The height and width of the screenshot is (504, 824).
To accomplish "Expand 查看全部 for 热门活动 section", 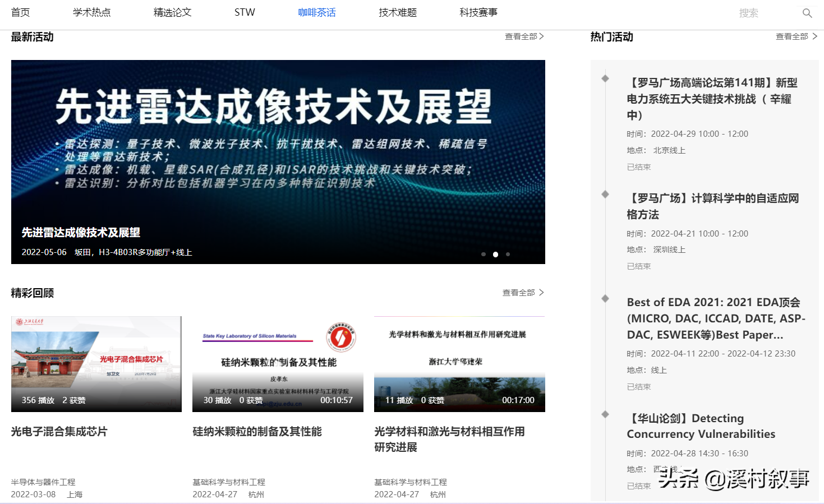I will point(796,36).
